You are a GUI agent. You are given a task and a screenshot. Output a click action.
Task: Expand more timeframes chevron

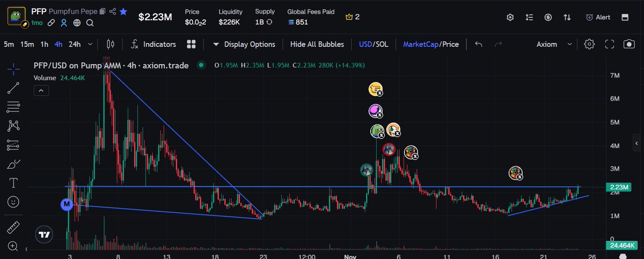pyautogui.click(x=90, y=44)
